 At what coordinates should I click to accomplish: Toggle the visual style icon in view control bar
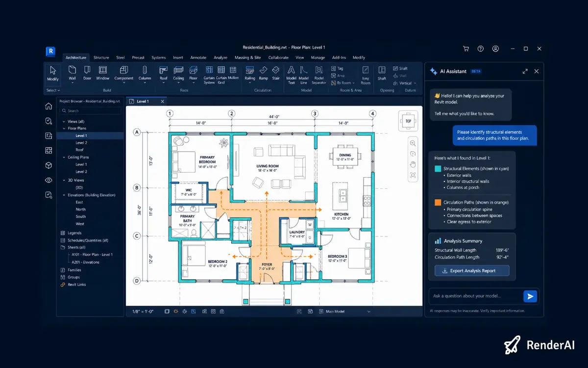(x=167, y=311)
